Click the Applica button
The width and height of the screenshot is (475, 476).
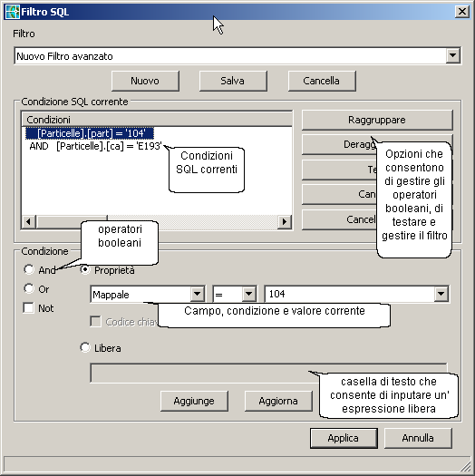pos(344,438)
